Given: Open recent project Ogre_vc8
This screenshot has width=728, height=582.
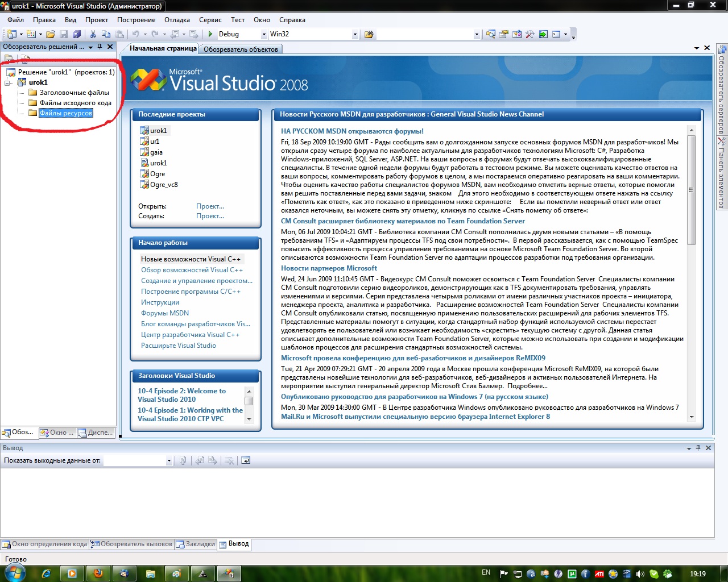Looking at the screenshot, I should point(164,185).
